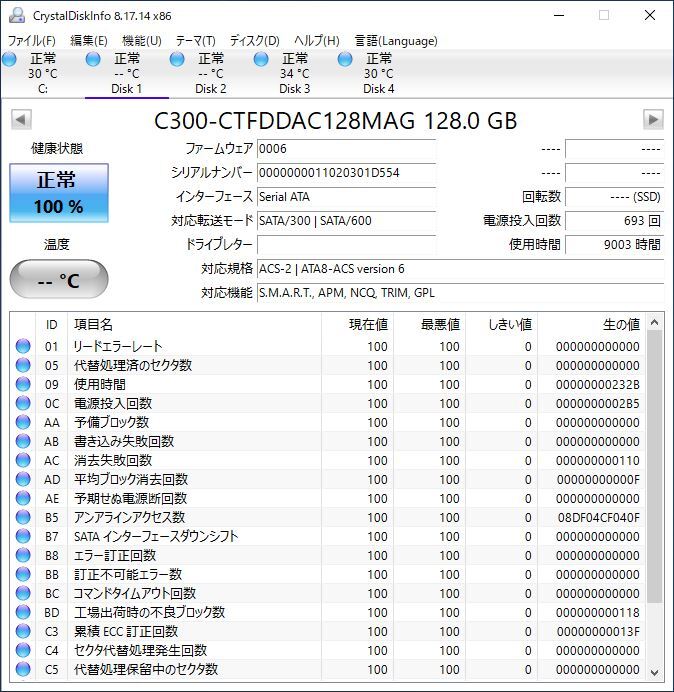The image size is (674, 692).
Task: Click the blue status icon for attribute AD
Action: click(x=23, y=479)
